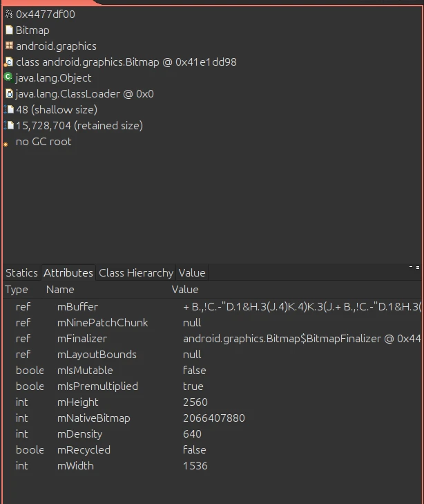The width and height of the screenshot is (424, 504).
Task: Click the object address icon beside 0x4477df00
Action: click(9, 14)
